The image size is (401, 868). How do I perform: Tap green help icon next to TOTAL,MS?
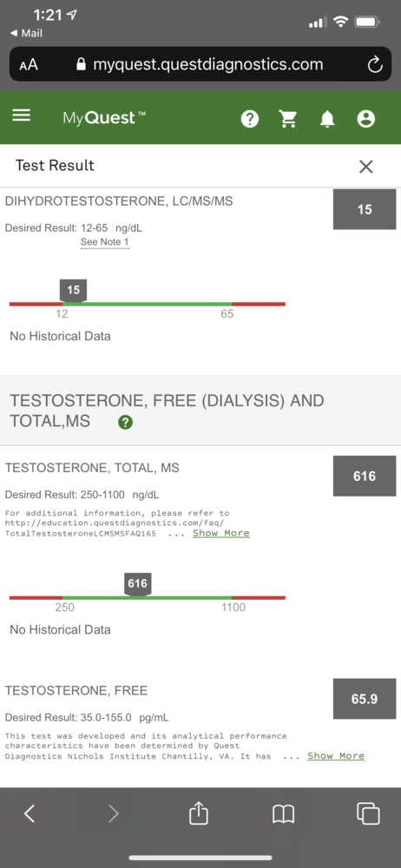click(x=125, y=423)
